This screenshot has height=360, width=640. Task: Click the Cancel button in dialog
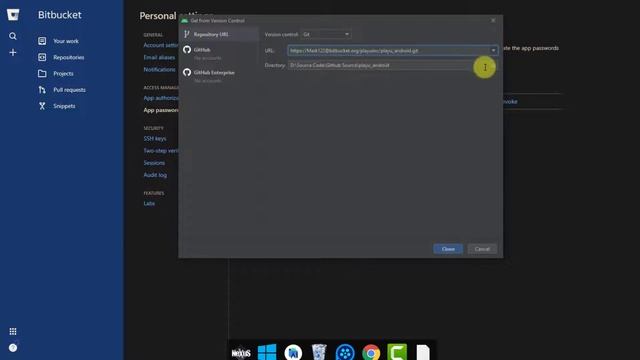click(482, 249)
